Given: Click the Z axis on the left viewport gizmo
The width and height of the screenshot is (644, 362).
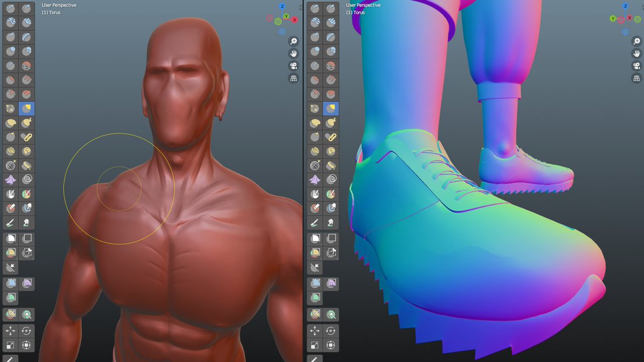Looking at the screenshot, I should click(282, 6).
